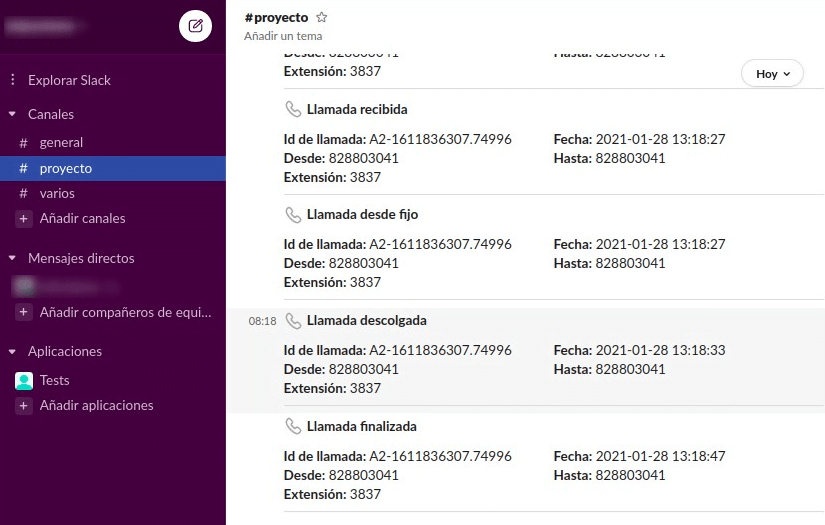Star the #proyecto channel
The height and width of the screenshot is (525, 825).
point(321,17)
